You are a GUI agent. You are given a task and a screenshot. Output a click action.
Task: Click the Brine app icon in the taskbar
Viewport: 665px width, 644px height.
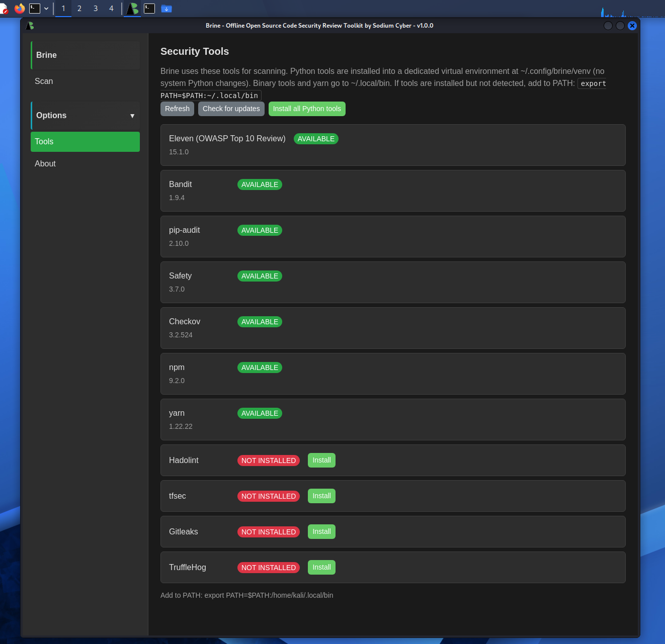(x=132, y=9)
